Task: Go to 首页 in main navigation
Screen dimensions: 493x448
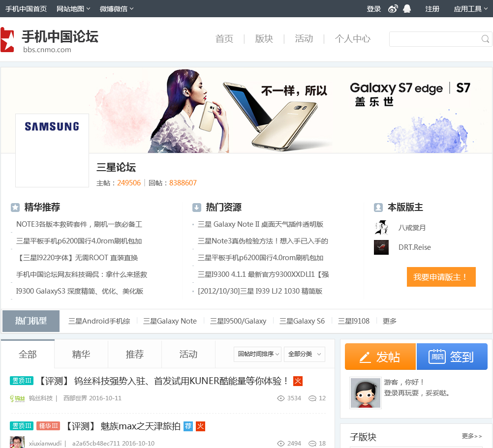Action: pyautogui.click(x=224, y=39)
